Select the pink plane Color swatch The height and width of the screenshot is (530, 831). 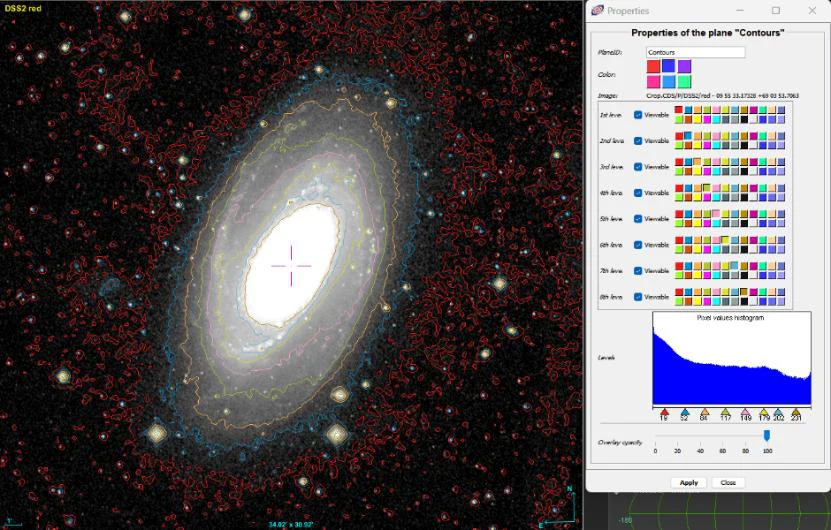click(x=653, y=81)
